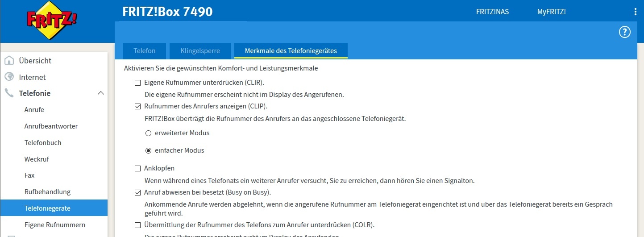Click description 'Die eigene Rufnummer erscheint nicht im Display des Angerufenen'
The width and height of the screenshot is (644, 237).
244,95
